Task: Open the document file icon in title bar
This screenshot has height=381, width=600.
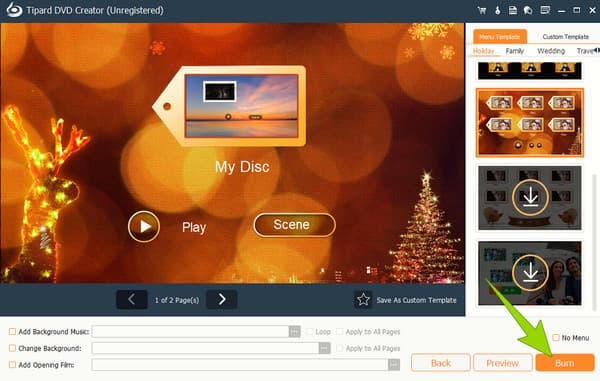Action: (x=513, y=10)
